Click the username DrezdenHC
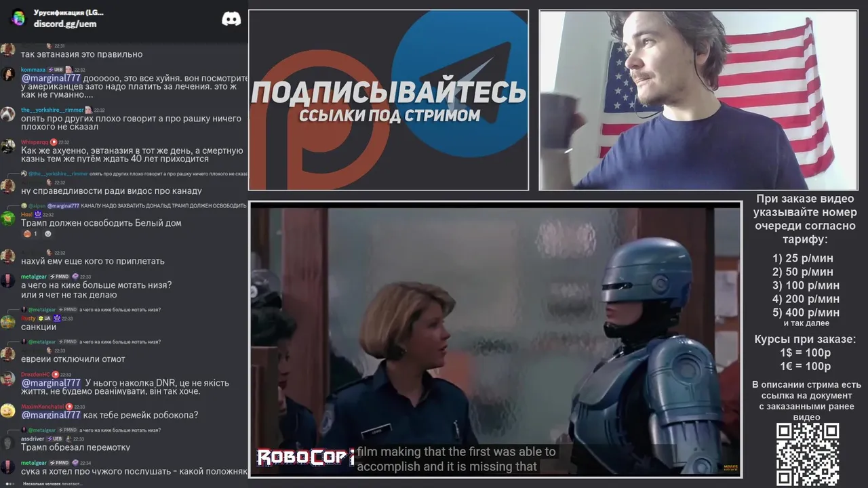 pos(36,374)
